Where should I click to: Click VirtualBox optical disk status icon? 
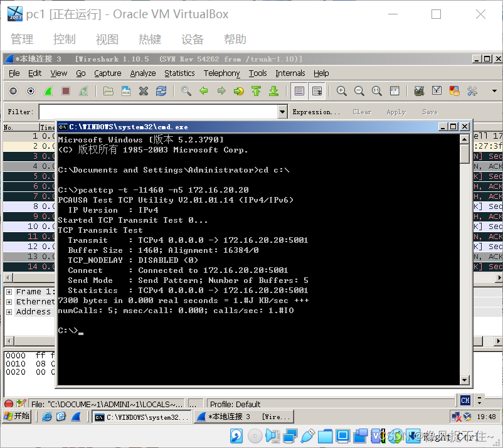pos(255,436)
